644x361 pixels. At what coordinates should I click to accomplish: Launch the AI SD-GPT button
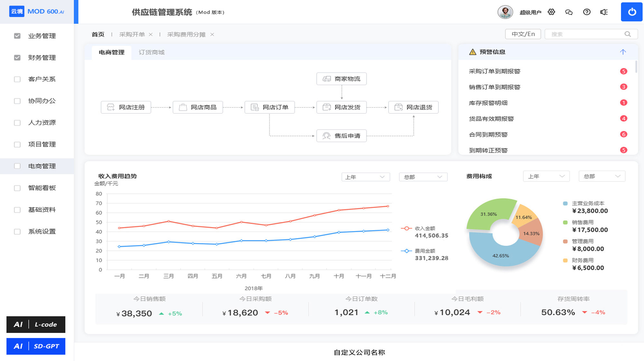[36, 346]
